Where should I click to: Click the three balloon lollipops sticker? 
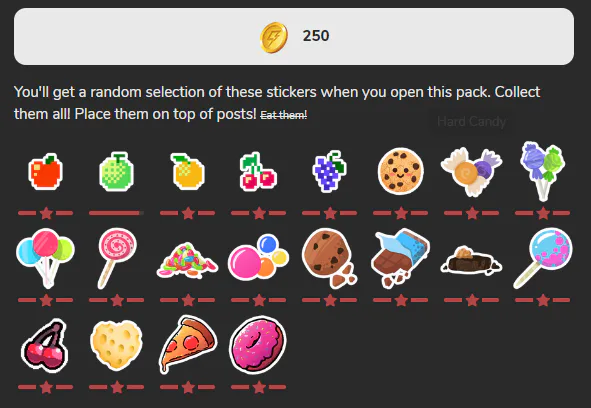(45, 258)
